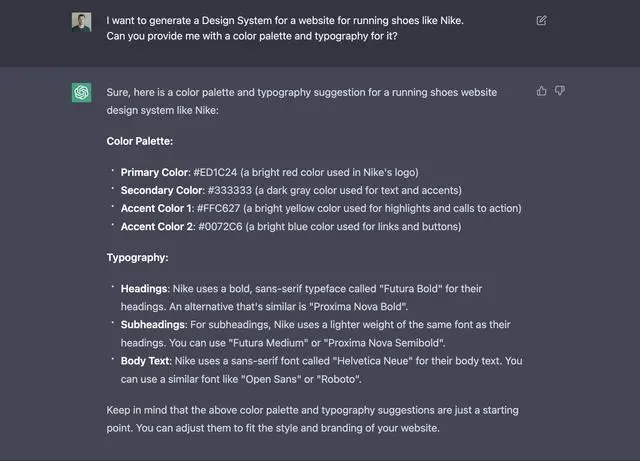Click the user profile avatar photo
The image size is (640, 461).
click(x=81, y=22)
